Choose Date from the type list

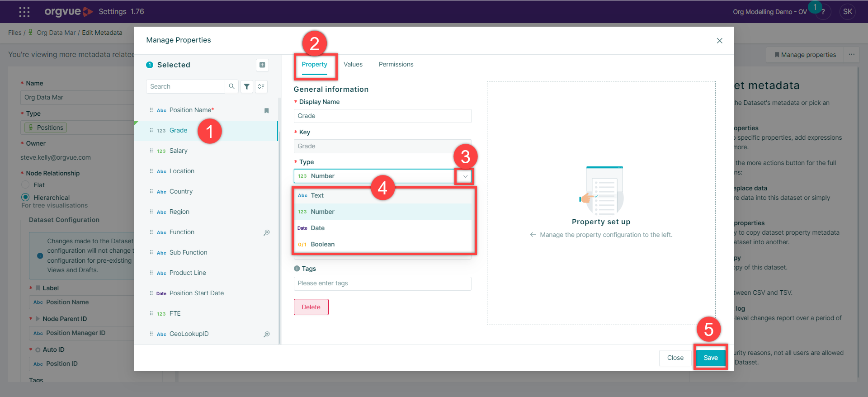[x=317, y=228]
